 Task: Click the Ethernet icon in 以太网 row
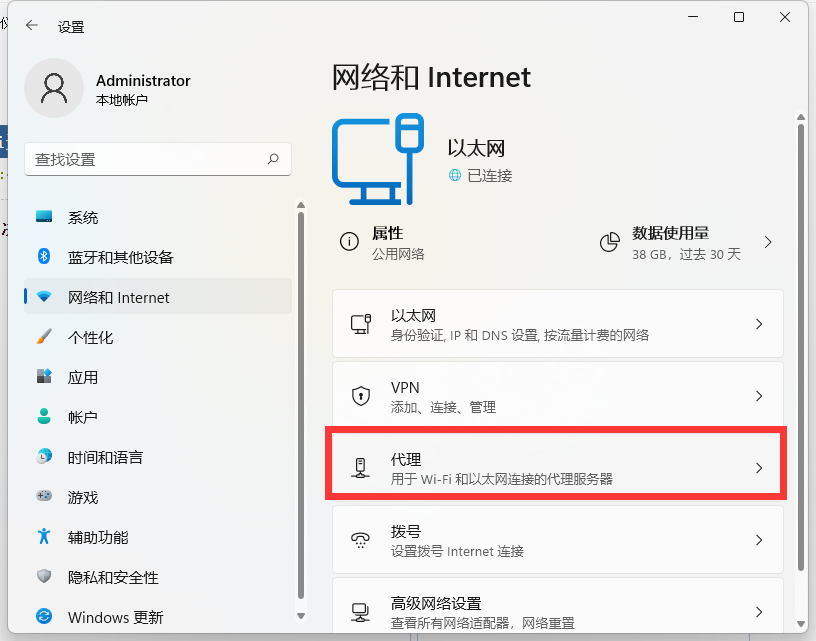click(361, 324)
